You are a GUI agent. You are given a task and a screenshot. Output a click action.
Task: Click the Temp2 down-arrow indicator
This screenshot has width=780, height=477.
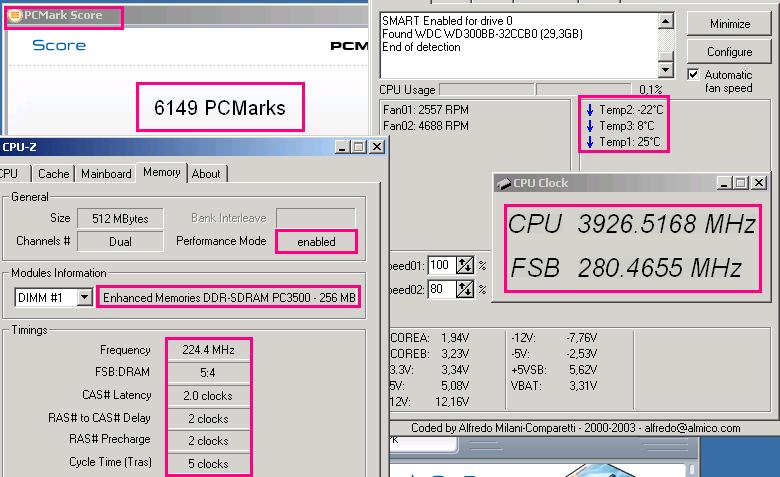(x=589, y=110)
